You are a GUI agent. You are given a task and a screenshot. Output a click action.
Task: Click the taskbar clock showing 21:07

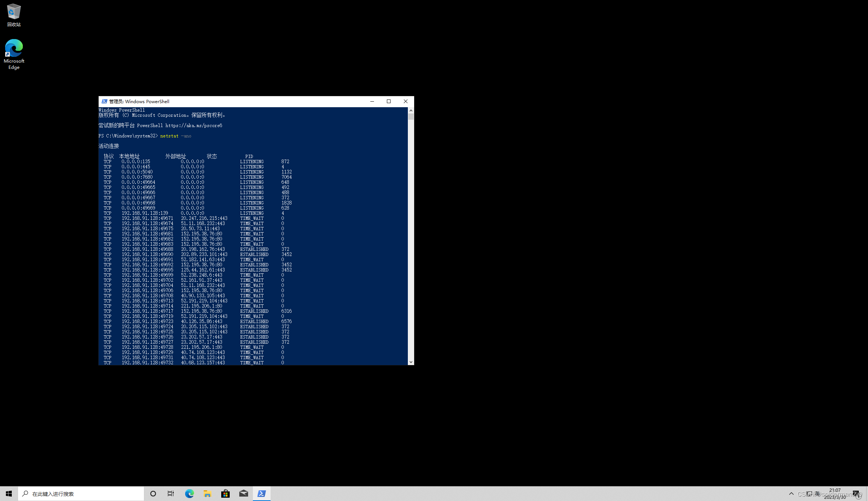835,494
